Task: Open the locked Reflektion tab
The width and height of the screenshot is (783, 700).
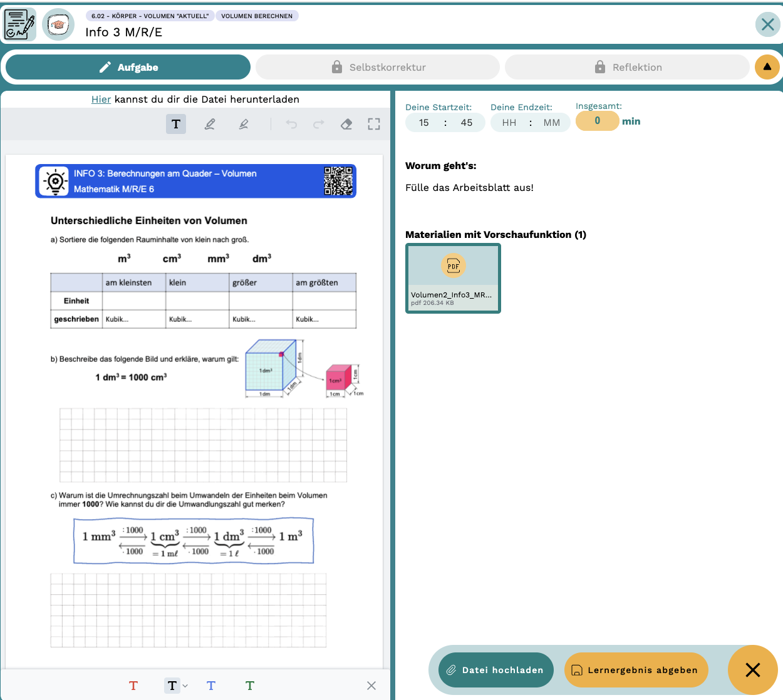Action: pyautogui.click(x=627, y=67)
